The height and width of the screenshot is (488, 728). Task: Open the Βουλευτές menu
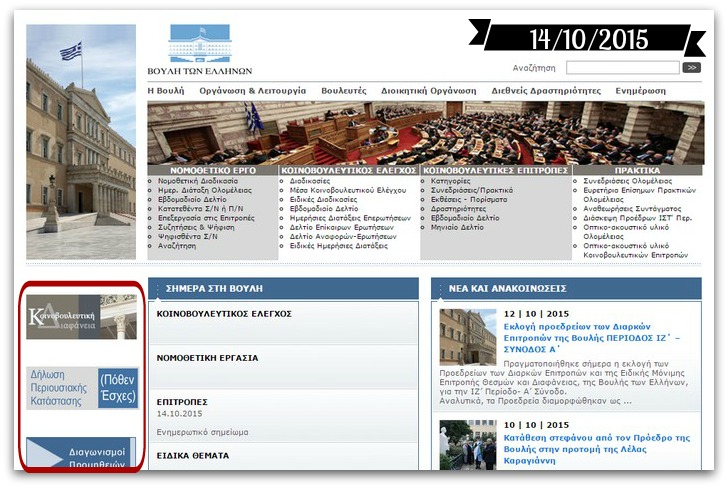coord(343,90)
